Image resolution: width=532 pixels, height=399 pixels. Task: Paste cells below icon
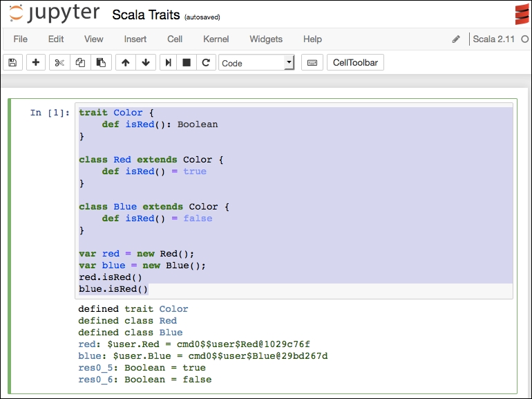click(x=101, y=62)
